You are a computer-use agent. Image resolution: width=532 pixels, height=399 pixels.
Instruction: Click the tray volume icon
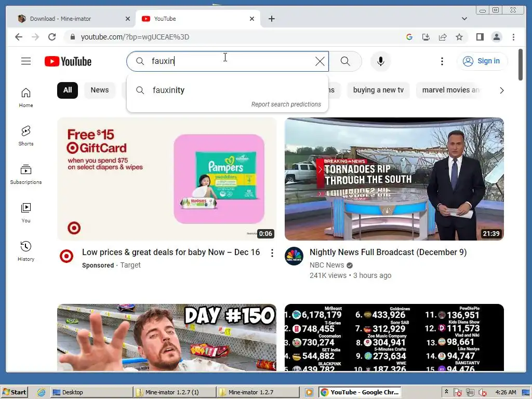coord(482,393)
